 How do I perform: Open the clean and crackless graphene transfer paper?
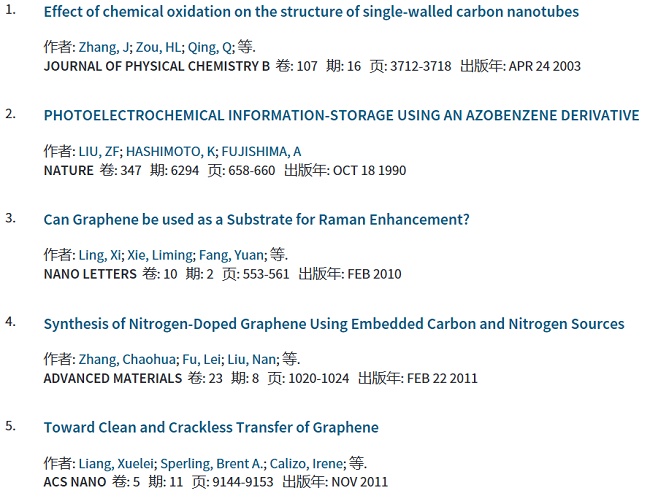(x=211, y=427)
